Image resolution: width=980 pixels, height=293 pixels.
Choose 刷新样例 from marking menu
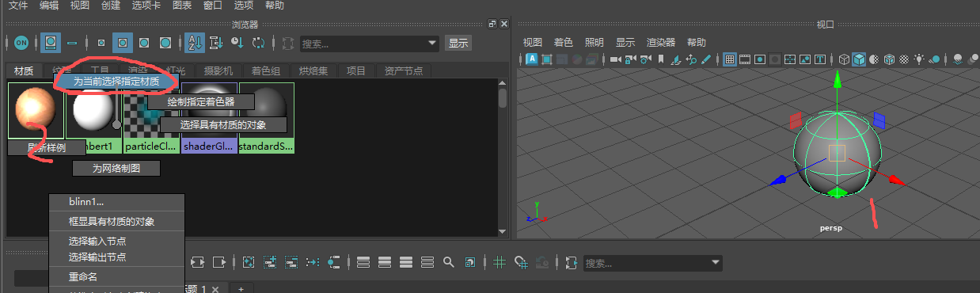pos(47,147)
